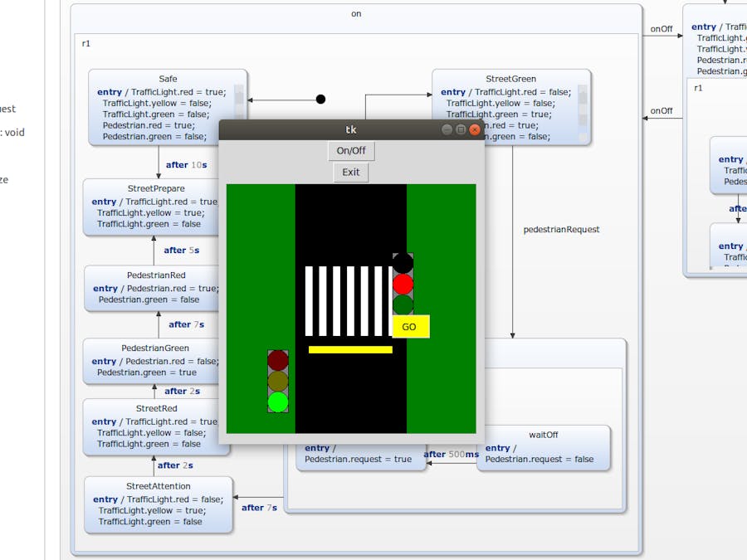Click the red pedestrian signal lamp

tap(403, 285)
